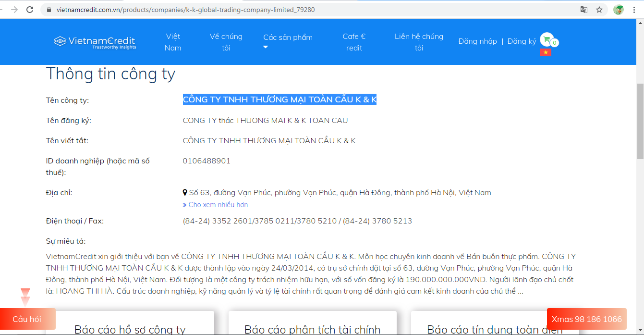Click the Thông tin công ty heading
Screen dimensions: 644x335
(x=110, y=74)
